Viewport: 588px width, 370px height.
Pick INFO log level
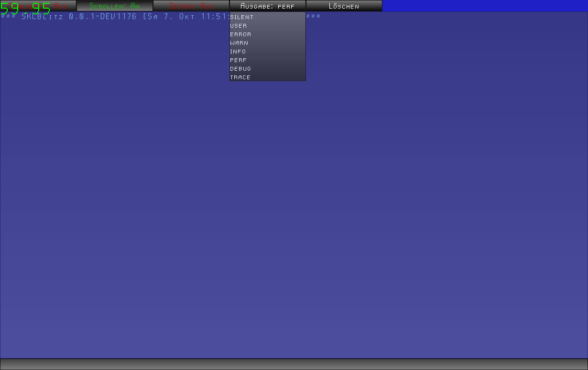268,52
